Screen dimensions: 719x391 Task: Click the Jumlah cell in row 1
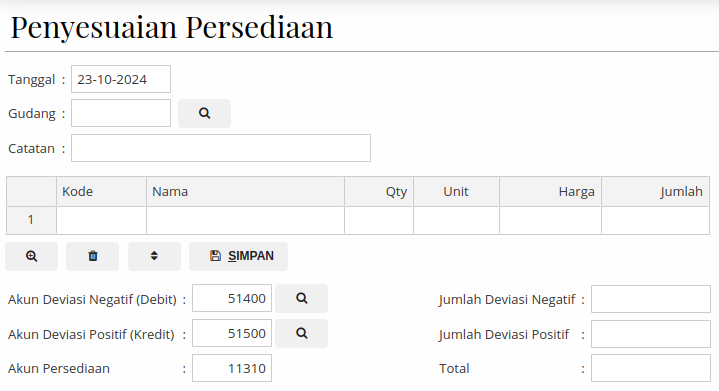click(x=655, y=220)
